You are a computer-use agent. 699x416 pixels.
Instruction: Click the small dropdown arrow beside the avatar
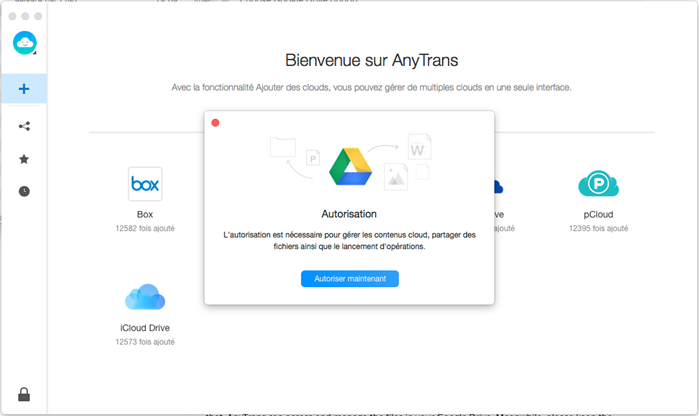click(x=35, y=53)
